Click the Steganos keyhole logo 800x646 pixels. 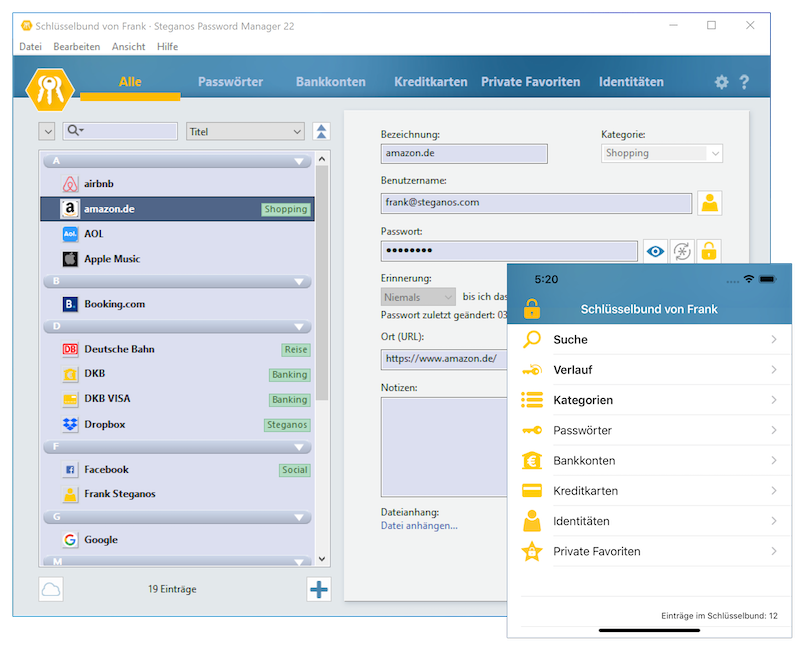tap(49, 87)
